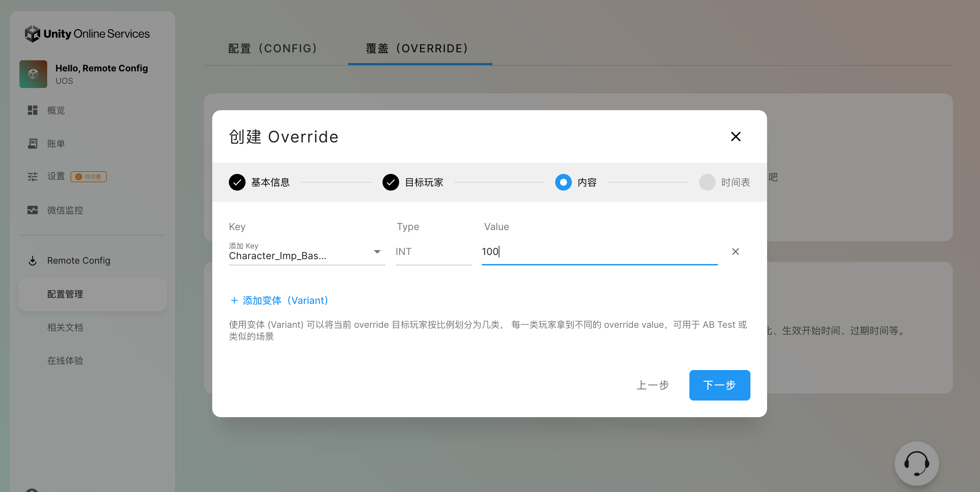The height and width of the screenshot is (492, 980).
Task: Click the settings sliders icon
Action: click(x=33, y=176)
